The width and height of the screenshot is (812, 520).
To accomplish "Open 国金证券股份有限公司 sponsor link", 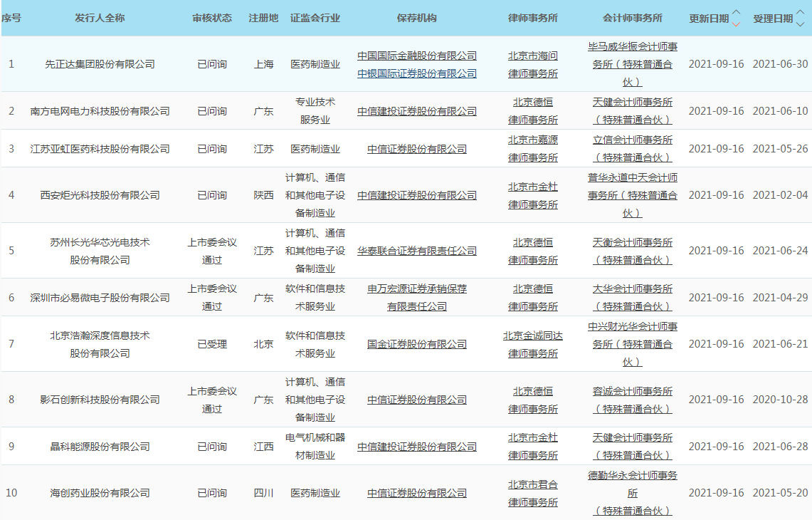I will click(417, 344).
